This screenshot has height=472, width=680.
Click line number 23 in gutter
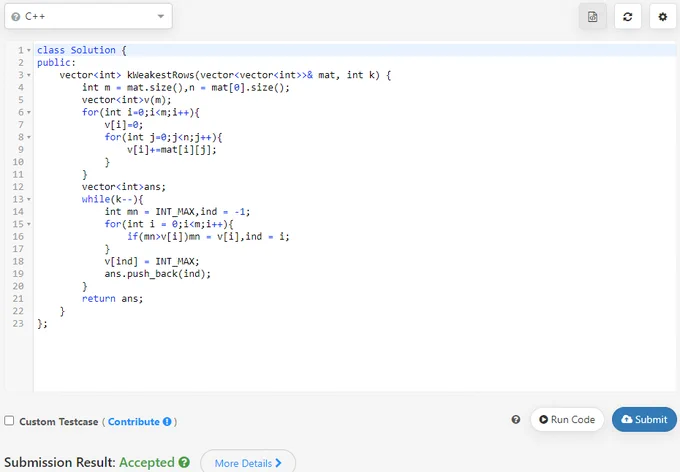(18, 324)
